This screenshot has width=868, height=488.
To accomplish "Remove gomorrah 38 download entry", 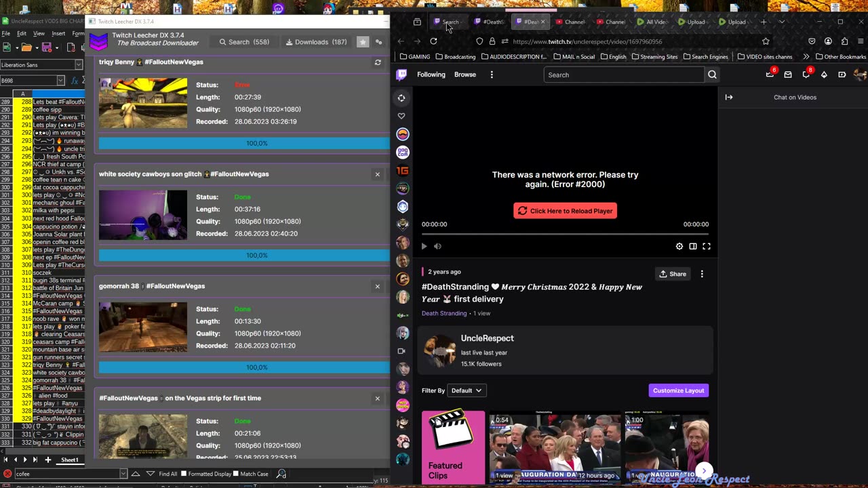I will [378, 286].
